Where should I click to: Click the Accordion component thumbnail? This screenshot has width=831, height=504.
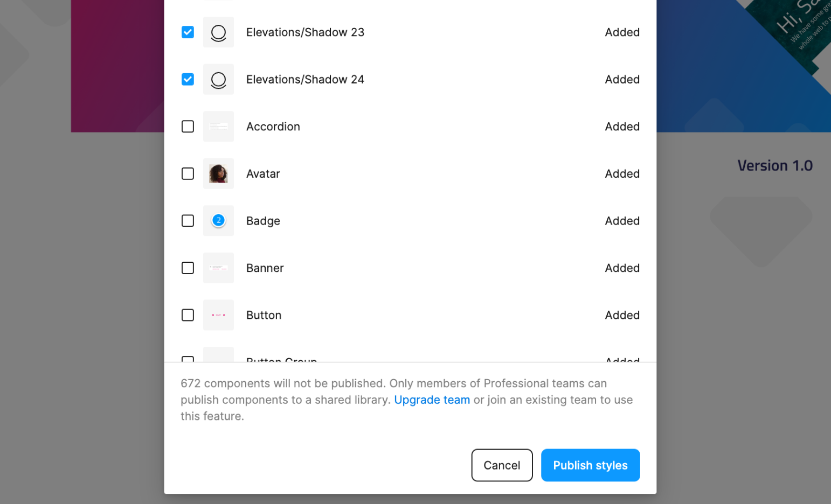(218, 127)
